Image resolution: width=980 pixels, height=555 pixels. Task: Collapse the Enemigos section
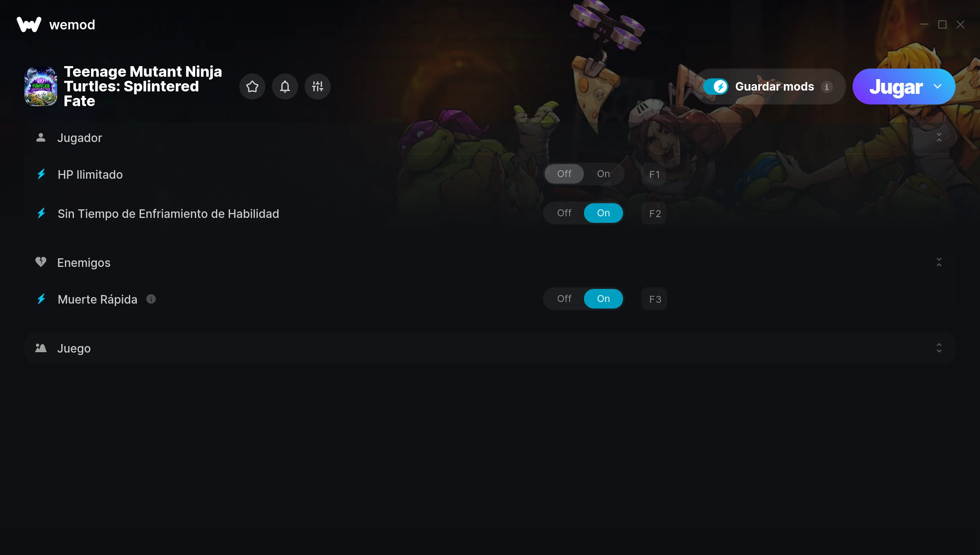click(x=939, y=262)
